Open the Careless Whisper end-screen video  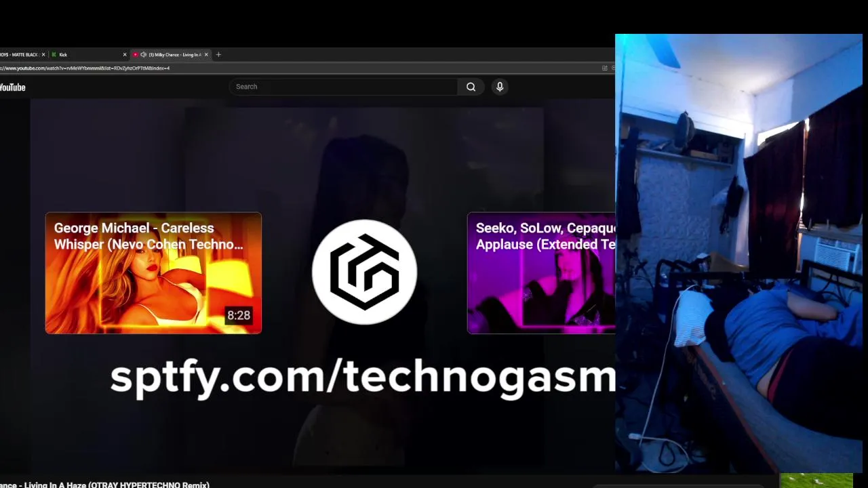click(x=153, y=273)
